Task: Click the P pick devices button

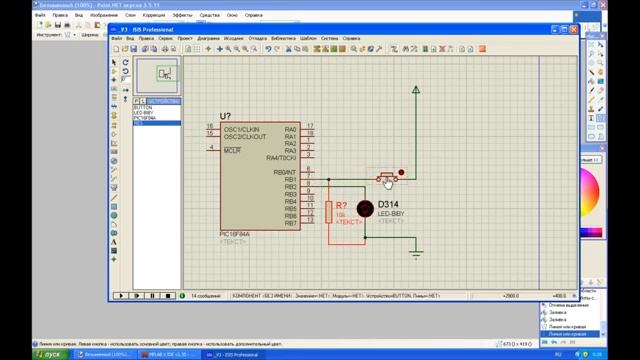Action: [x=136, y=101]
